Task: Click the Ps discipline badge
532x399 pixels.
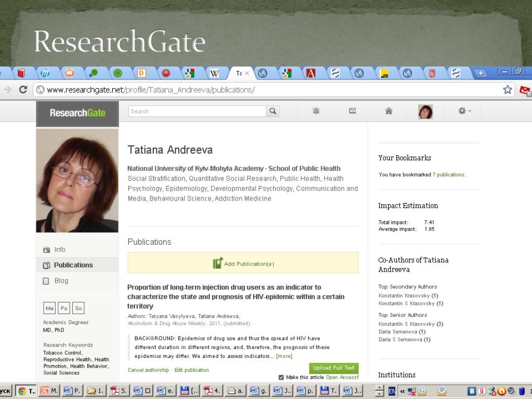Action: point(64,308)
